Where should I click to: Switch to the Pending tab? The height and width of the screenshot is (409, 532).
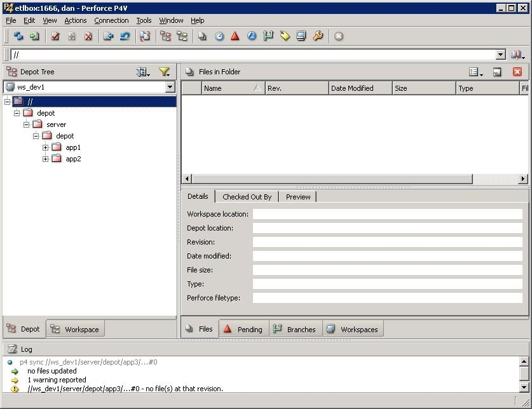click(x=244, y=330)
